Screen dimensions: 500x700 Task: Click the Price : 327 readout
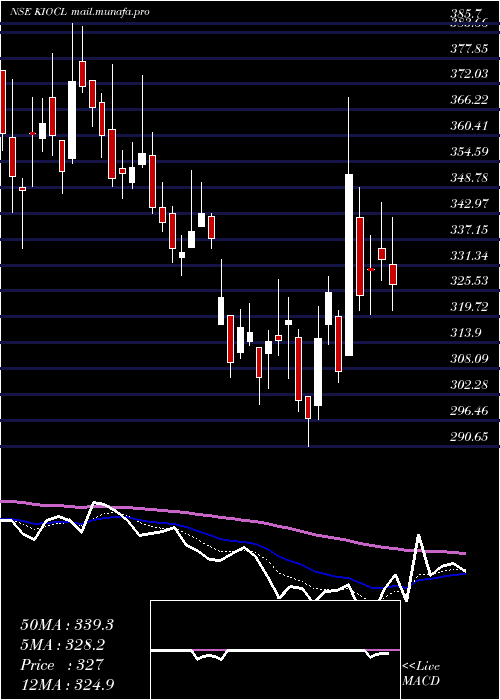point(62,664)
